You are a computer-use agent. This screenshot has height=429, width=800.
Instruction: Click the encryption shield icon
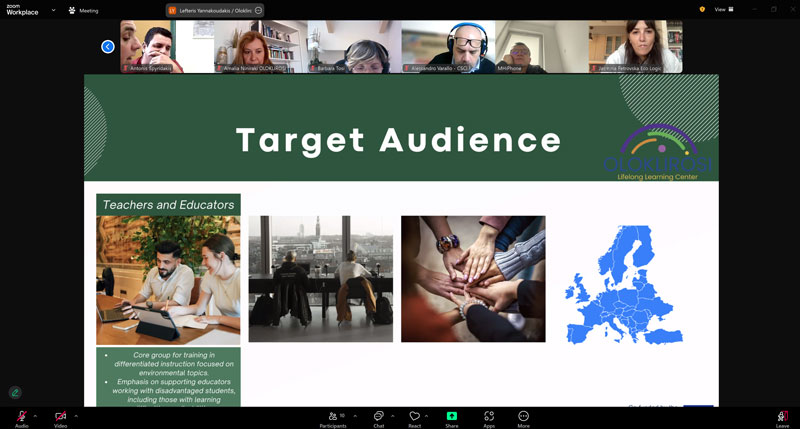702,9
